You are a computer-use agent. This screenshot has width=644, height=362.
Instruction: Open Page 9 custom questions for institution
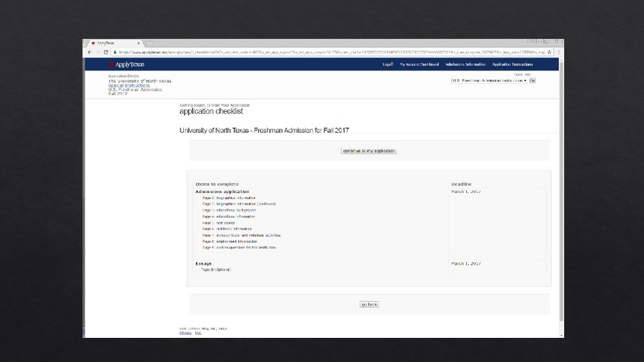point(239,247)
